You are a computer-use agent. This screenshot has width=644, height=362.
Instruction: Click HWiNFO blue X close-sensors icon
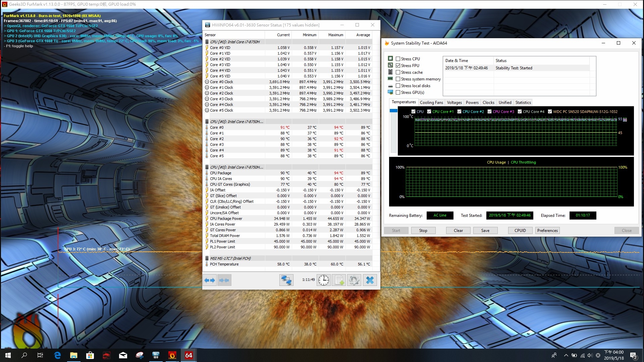(370, 280)
